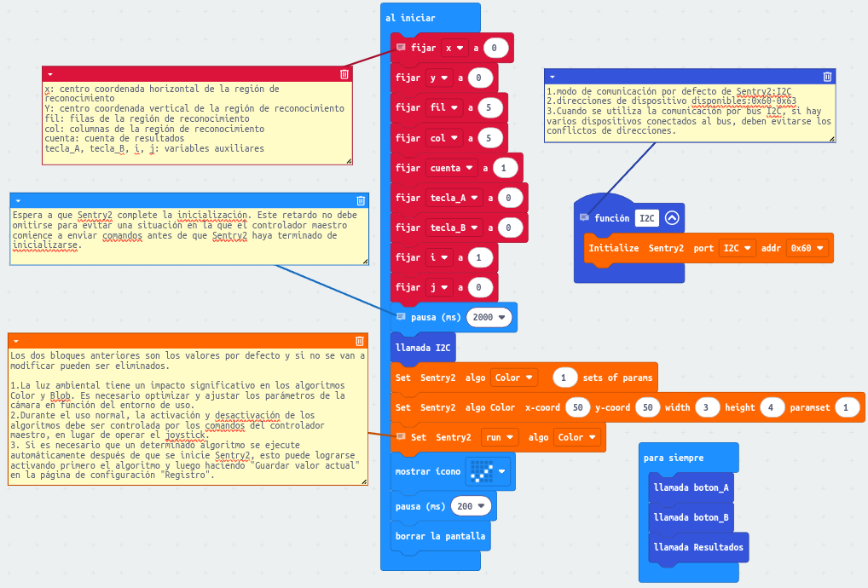Image resolution: width=868 pixels, height=588 pixels.
Task: Select the llamada boton_B block
Action: coord(691,518)
